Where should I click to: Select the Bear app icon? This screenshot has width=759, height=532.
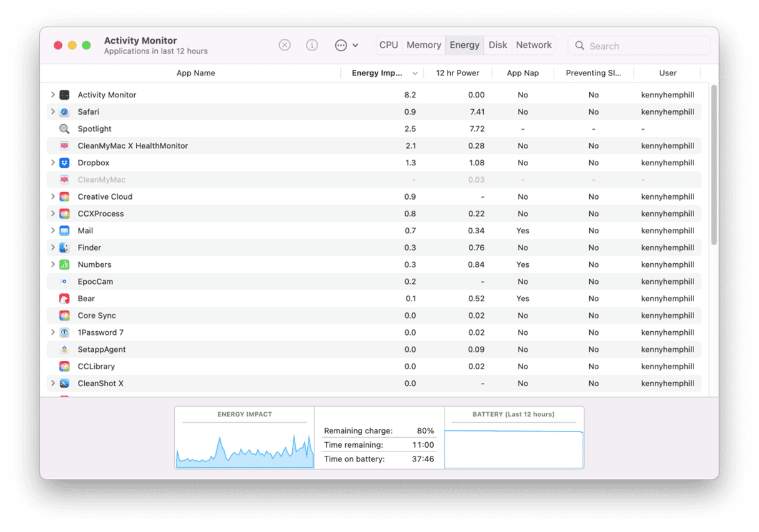tap(64, 298)
